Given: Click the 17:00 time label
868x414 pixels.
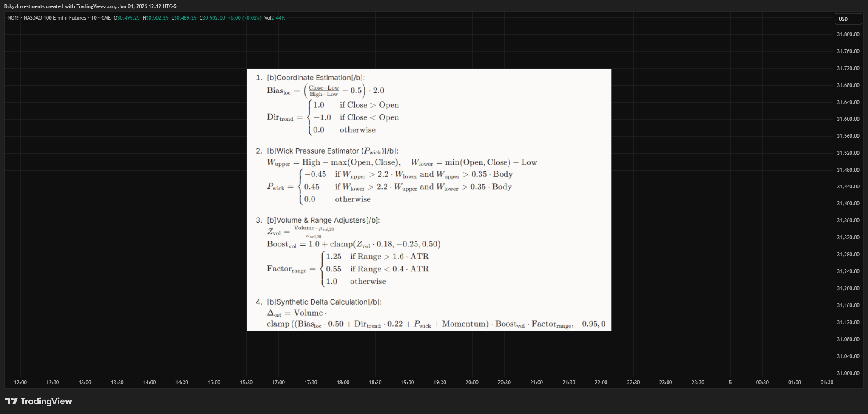Looking at the screenshot, I should tap(278, 383).
